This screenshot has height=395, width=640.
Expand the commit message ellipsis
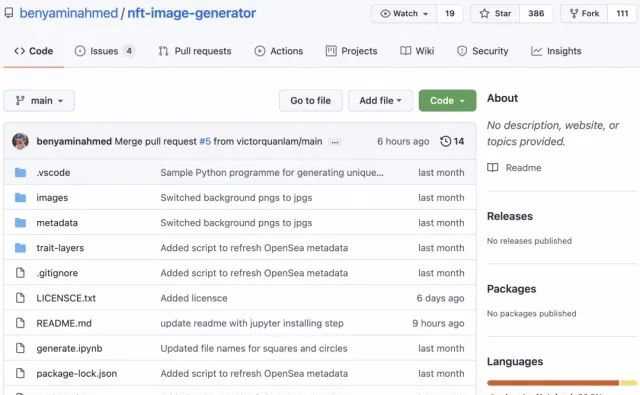[x=335, y=142]
